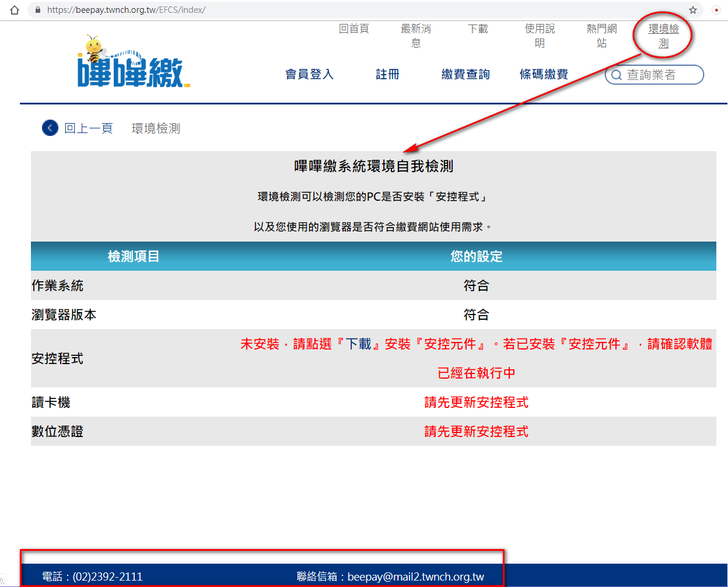Screen dimensions: 728x587
Task: Click the blue circular back arrow icon
Action: (x=50, y=128)
